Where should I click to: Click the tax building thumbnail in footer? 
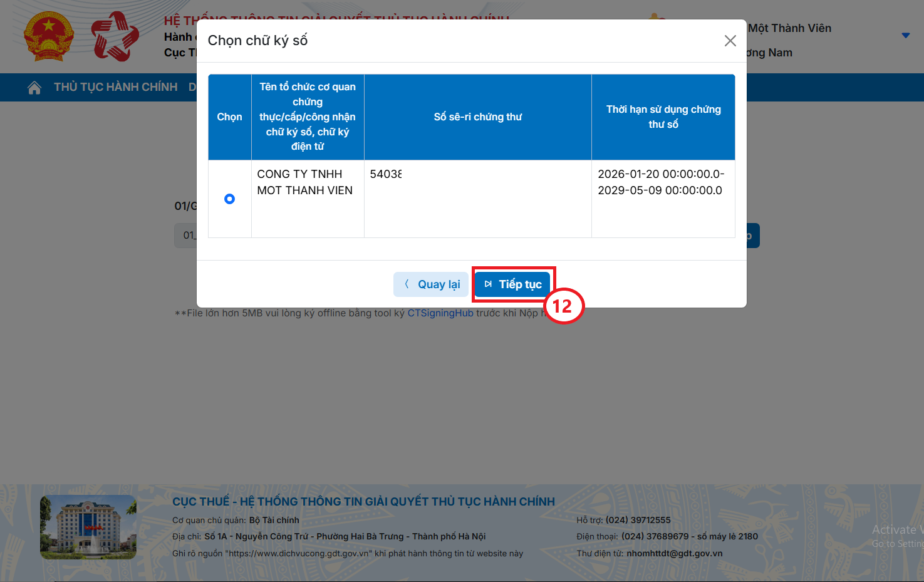[x=88, y=527]
